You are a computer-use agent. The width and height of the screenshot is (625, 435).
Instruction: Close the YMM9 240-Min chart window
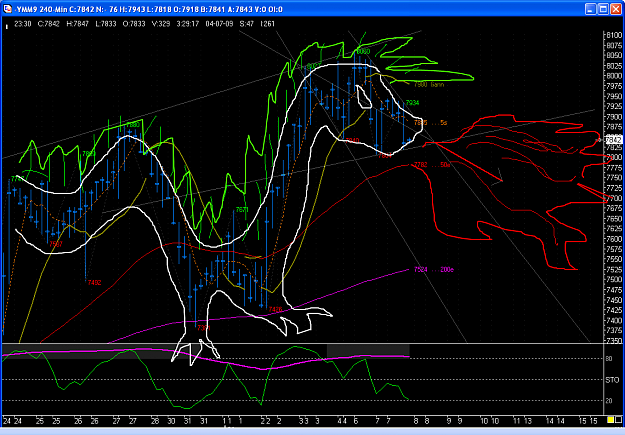click(616, 9)
